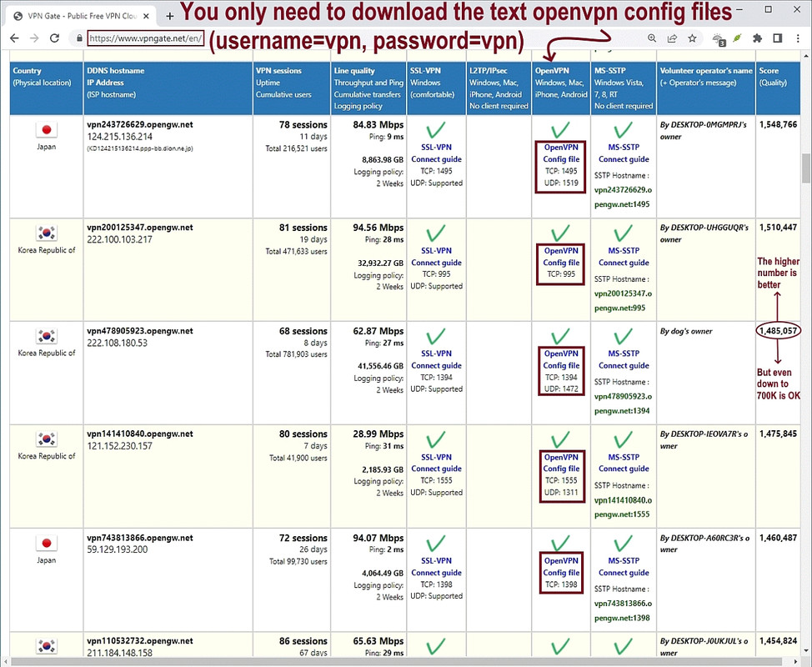This screenshot has height=667, width=812.
Task: Click the green check above OpenVPN for vpn243726629
Action: pos(561,130)
